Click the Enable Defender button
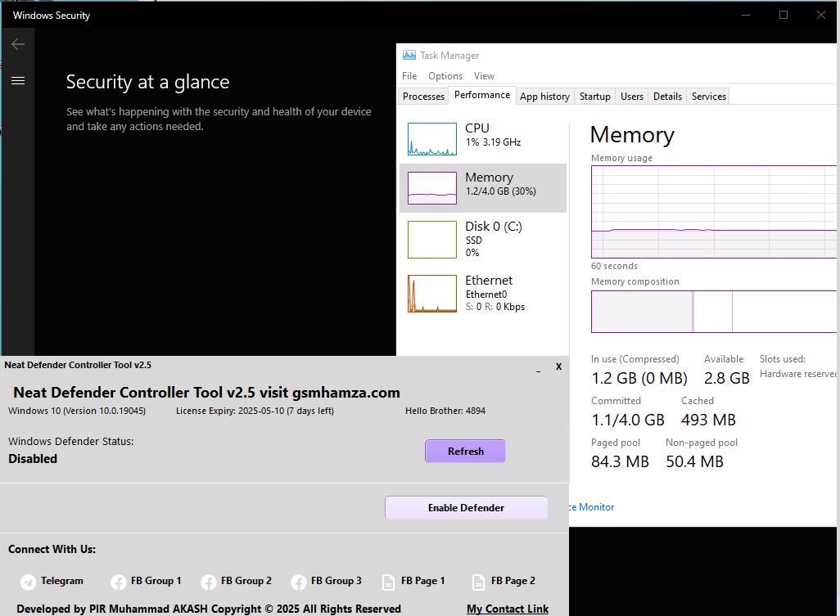The width and height of the screenshot is (840, 616). click(466, 508)
